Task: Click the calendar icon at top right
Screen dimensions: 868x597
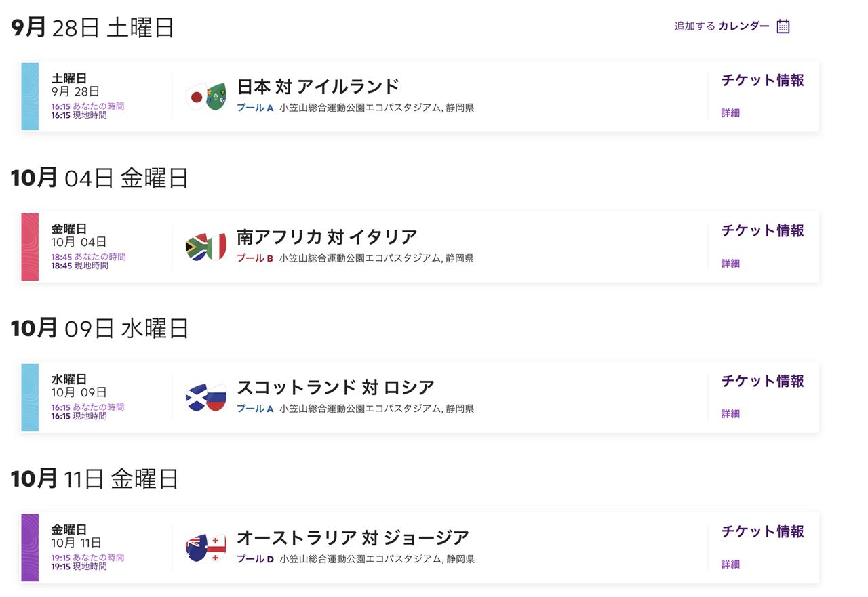Action: pyautogui.click(x=783, y=26)
